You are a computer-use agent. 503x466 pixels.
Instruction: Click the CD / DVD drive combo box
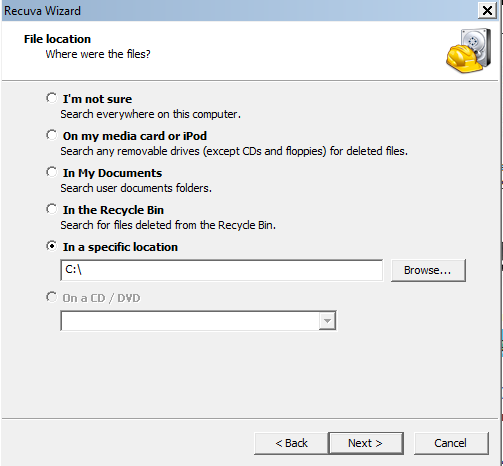(198, 321)
